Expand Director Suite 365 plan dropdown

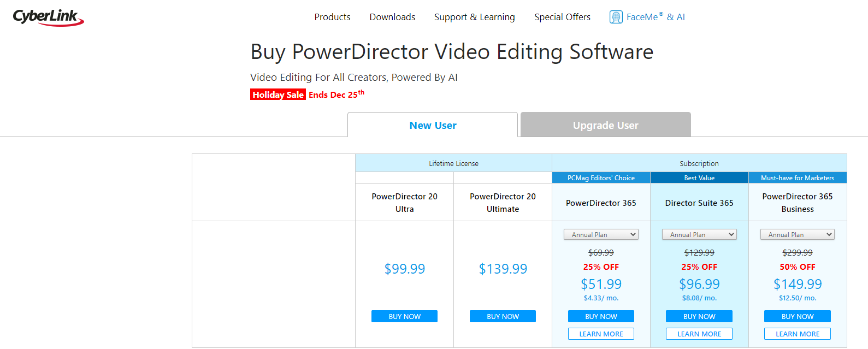pyautogui.click(x=699, y=234)
